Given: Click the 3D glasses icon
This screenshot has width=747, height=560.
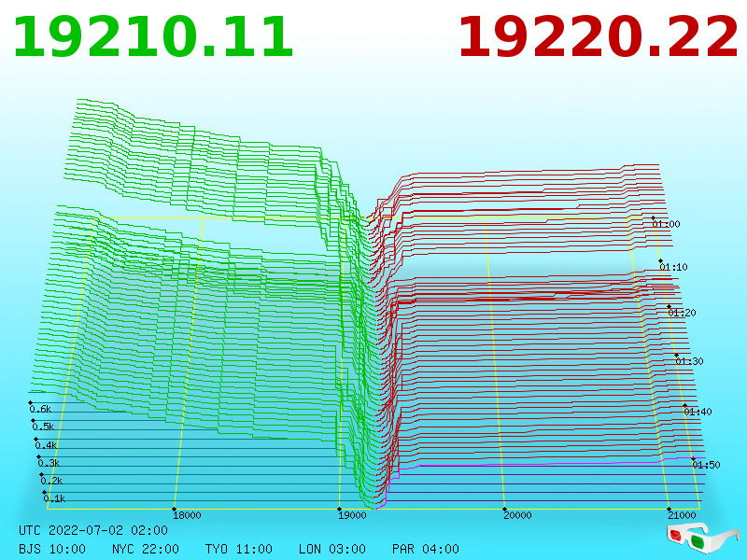Looking at the screenshot, I should tap(702, 538).
